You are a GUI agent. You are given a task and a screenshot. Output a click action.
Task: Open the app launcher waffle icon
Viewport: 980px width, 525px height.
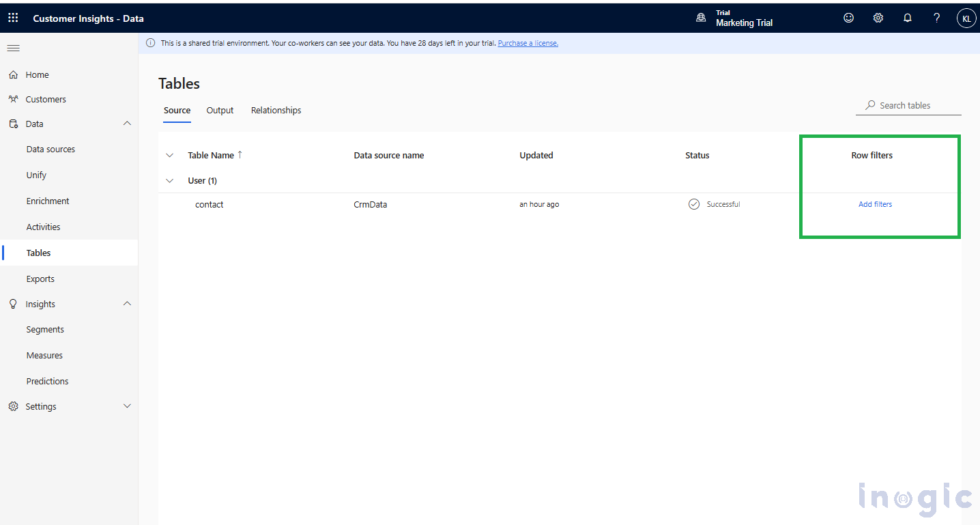pyautogui.click(x=12, y=17)
